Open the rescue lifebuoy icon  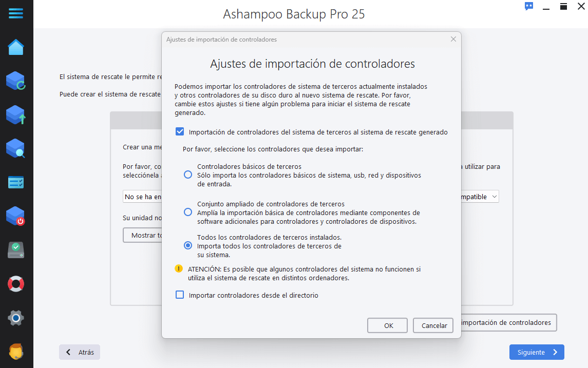[x=16, y=284]
